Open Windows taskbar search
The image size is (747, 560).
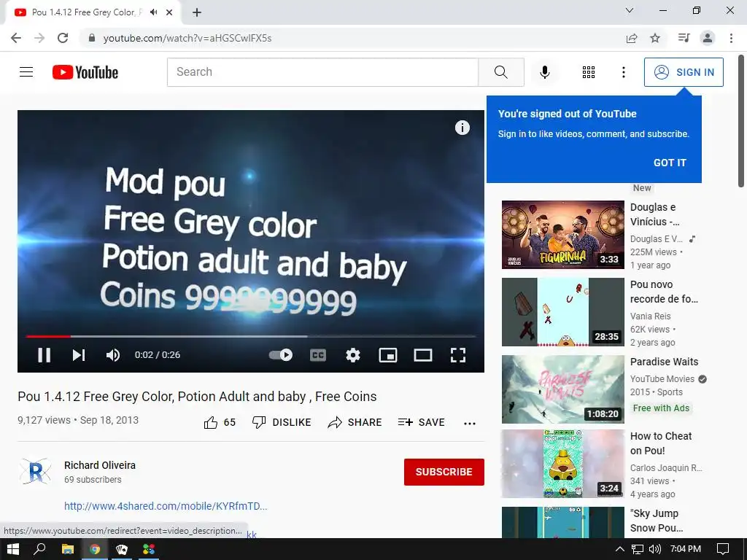[40, 549]
